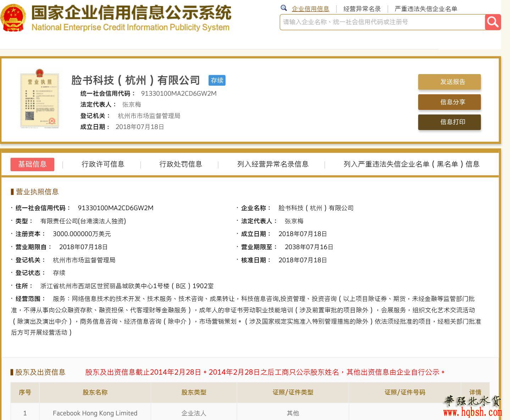The height and width of the screenshot is (420, 510).
Task: Click the 其他 certificate type cell
Action: (293, 413)
